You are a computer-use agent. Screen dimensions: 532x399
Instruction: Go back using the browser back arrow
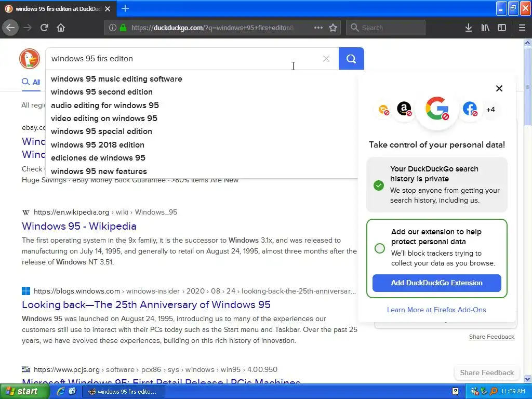point(10,28)
